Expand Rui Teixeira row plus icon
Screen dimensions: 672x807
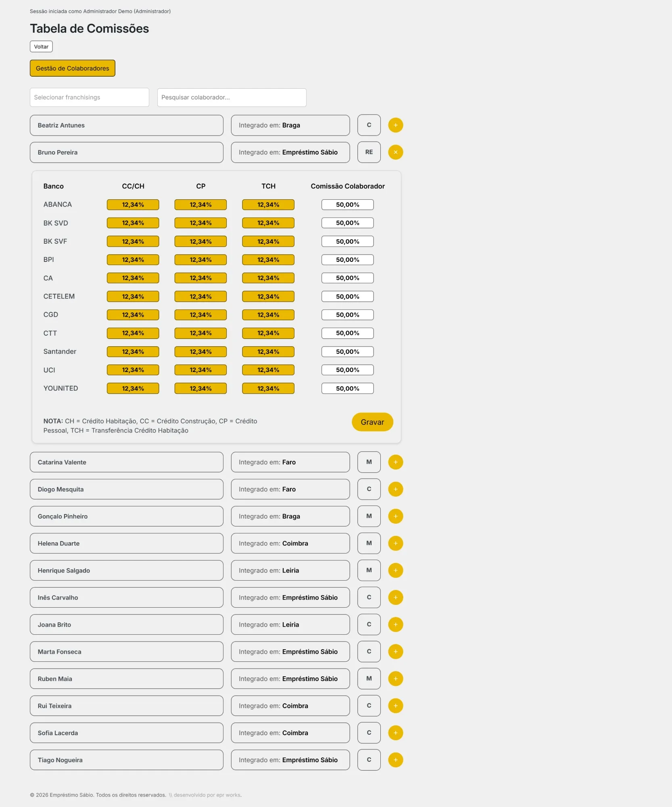click(x=395, y=705)
